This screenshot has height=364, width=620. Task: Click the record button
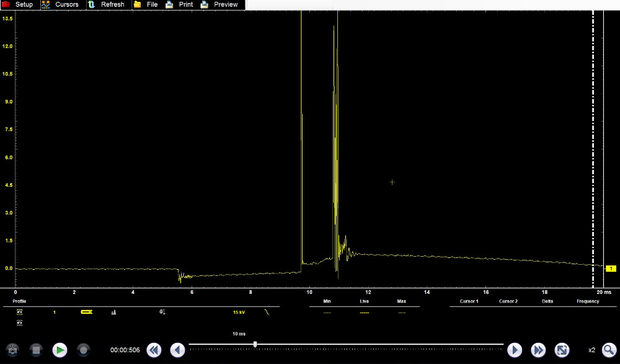83,350
